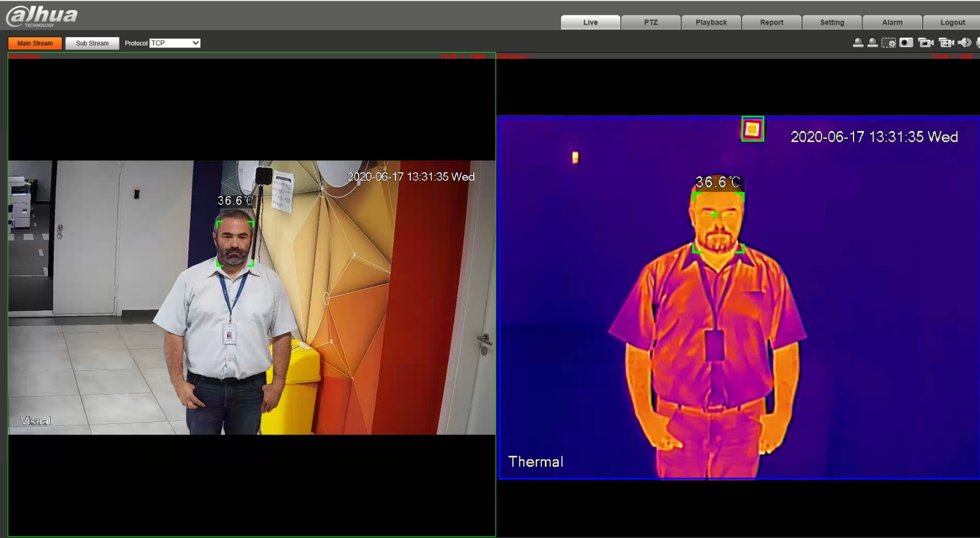This screenshot has height=538, width=980.
Task: Take a snapshot with the camera icon
Action: (x=906, y=43)
